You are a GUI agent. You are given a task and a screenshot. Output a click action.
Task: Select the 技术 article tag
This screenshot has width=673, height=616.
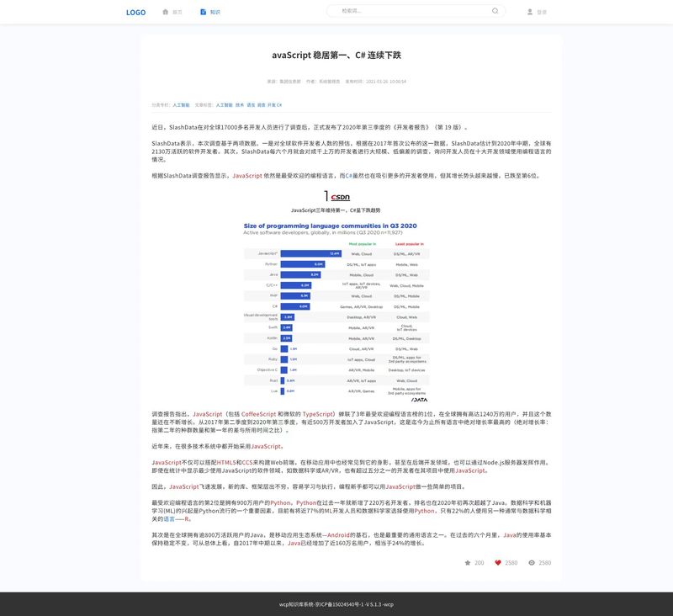tap(240, 105)
